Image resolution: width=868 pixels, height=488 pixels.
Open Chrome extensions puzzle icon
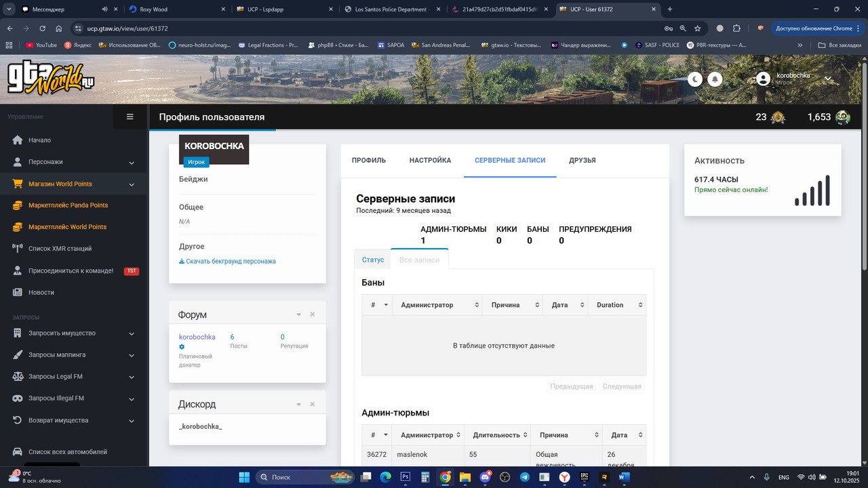point(737,28)
